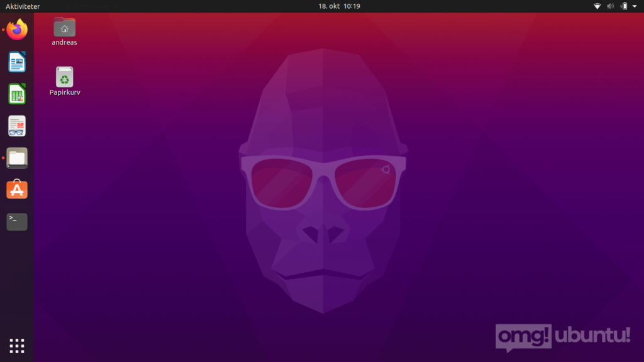Screen dimensions: 644x362
Task: Show applications grid button
Action: click(17, 346)
